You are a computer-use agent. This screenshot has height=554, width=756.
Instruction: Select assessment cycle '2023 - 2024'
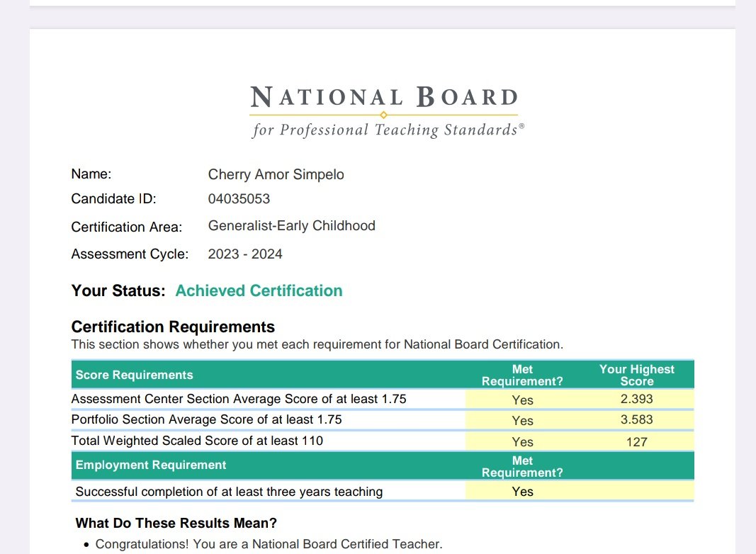(245, 254)
